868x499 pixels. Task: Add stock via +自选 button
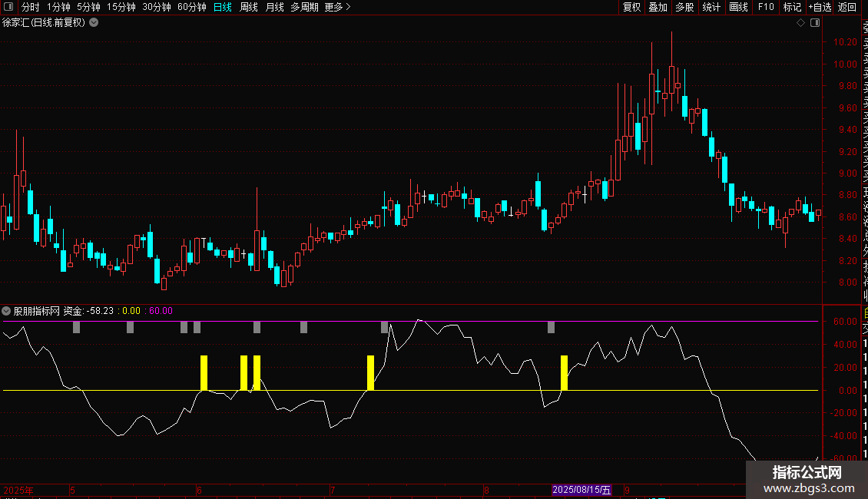tap(820, 7)
